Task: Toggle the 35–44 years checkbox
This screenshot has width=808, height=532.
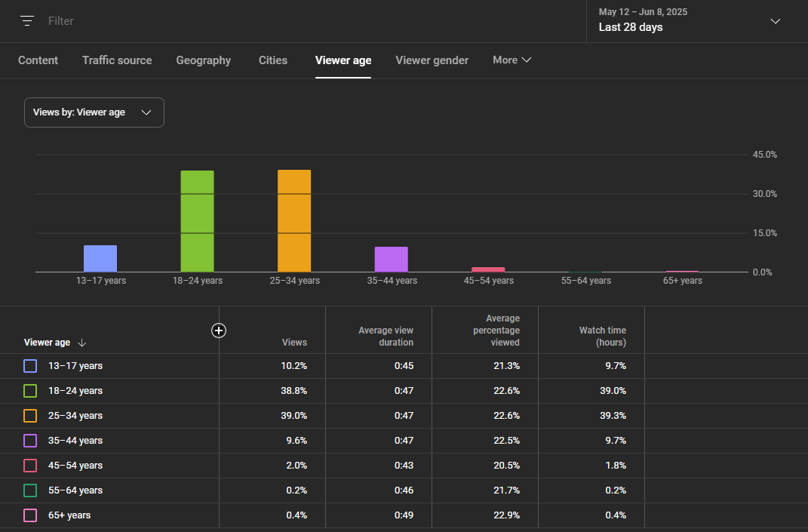Action: tap(30, 441)
